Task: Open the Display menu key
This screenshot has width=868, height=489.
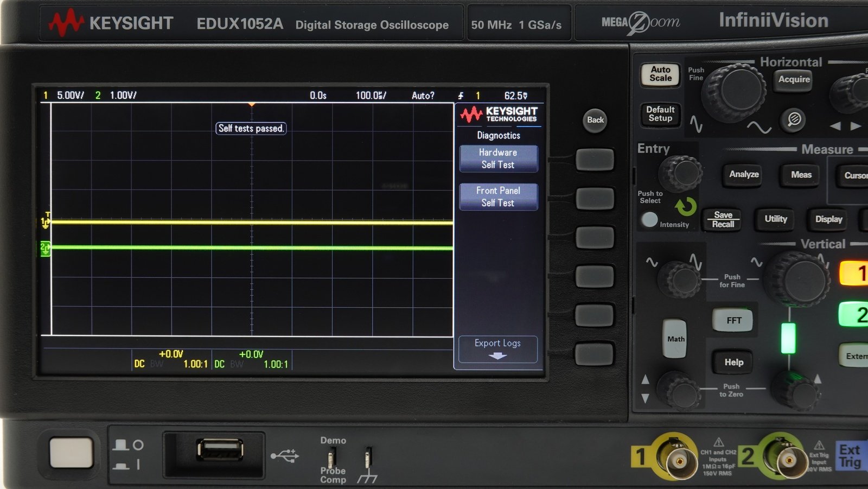Action: (x=828, y=220)
